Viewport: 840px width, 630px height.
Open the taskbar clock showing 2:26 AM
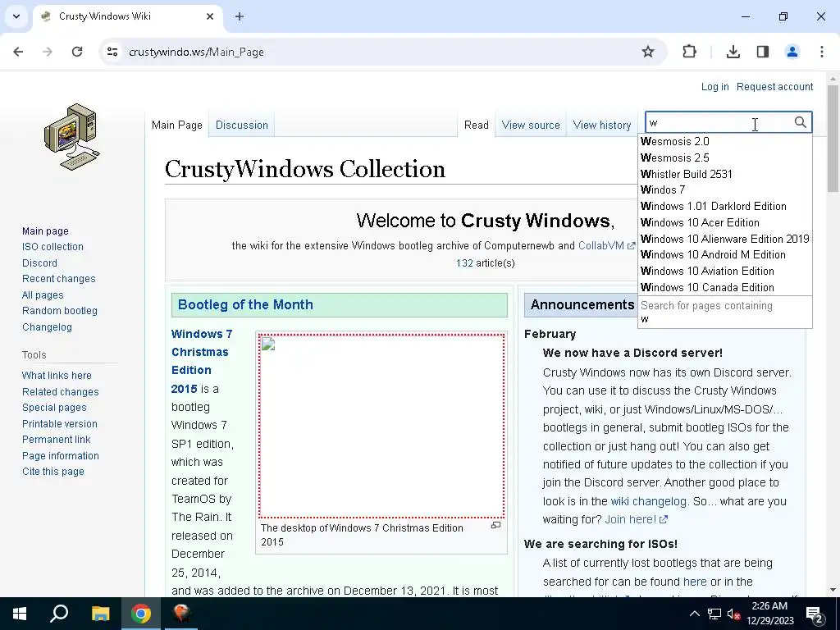(769, 614)
